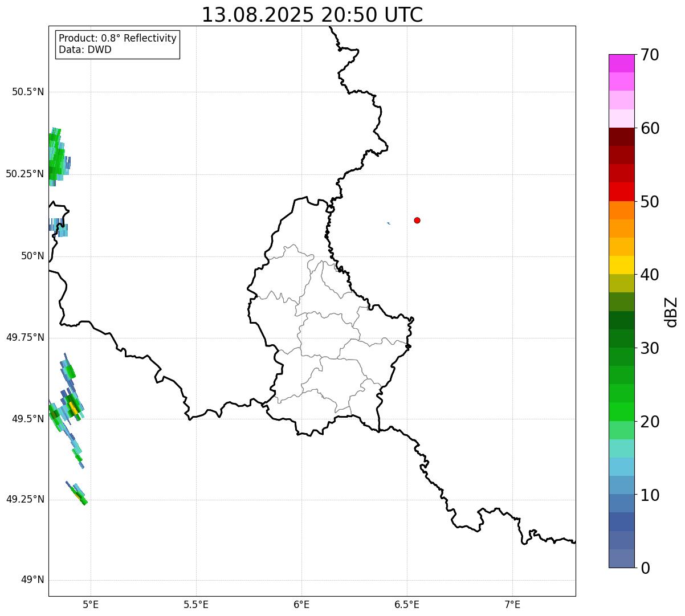Click the 'Product: 0.8° Reflectivity' label
The image size is (685, 616).
(118, 38)
